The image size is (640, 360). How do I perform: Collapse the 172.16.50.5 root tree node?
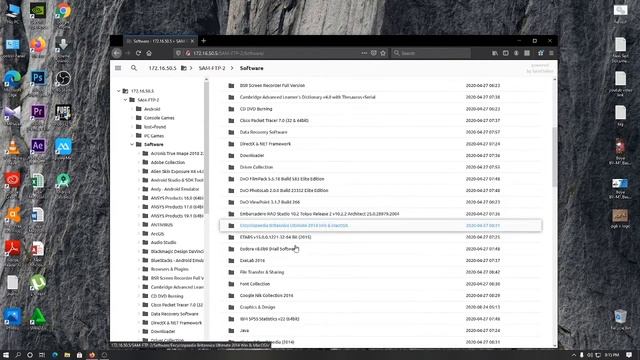pos(119,91)
